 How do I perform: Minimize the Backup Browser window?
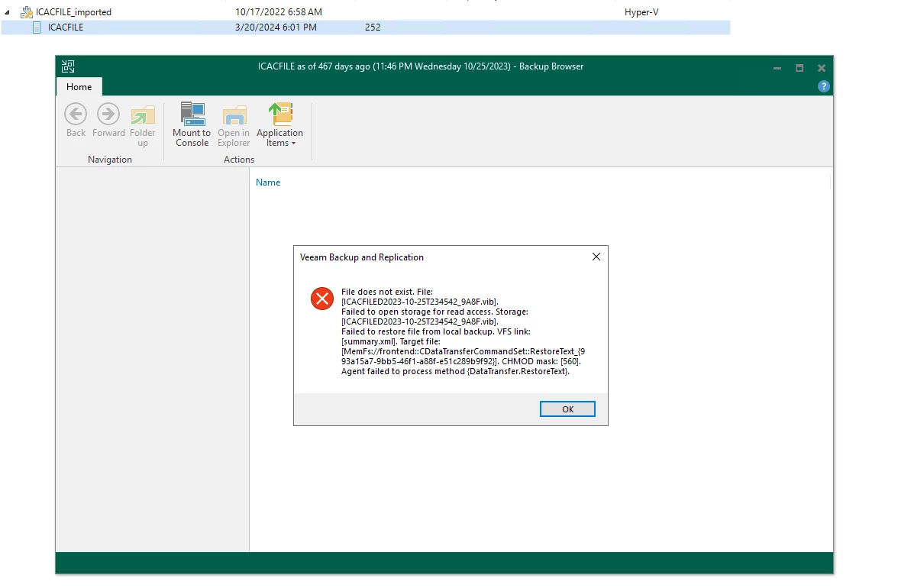click(777, 67)
